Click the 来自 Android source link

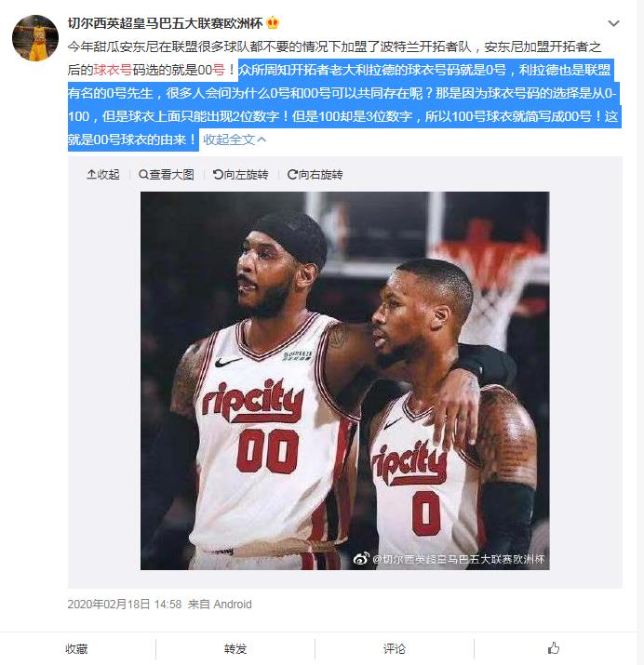[220, 604]
